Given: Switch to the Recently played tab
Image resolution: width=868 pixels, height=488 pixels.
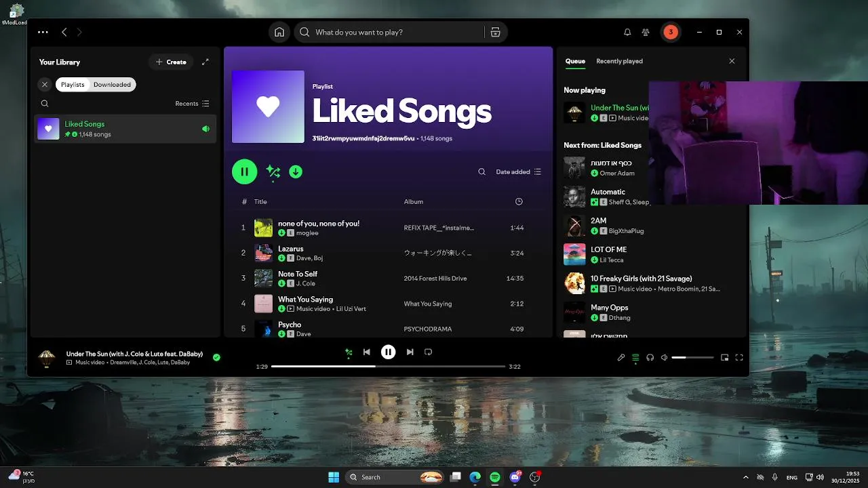Looking at the screenshot, I should (x=619, y=61).
